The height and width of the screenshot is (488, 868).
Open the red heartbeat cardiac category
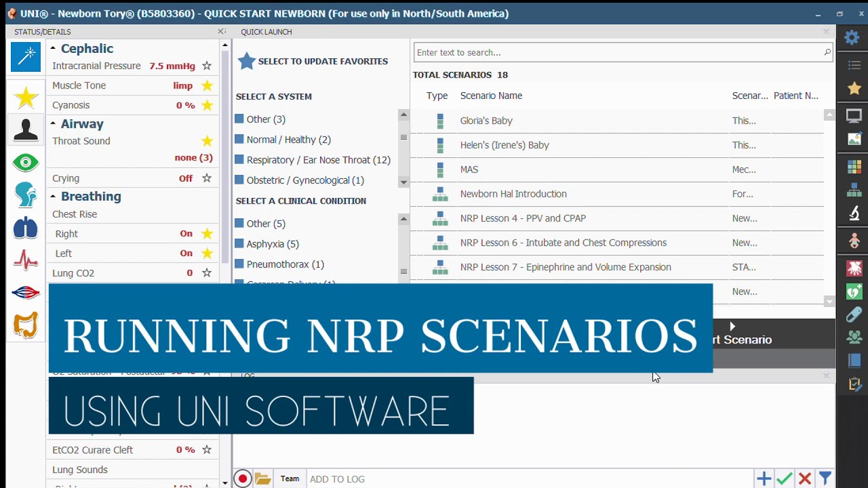click(x=26, y=260)
